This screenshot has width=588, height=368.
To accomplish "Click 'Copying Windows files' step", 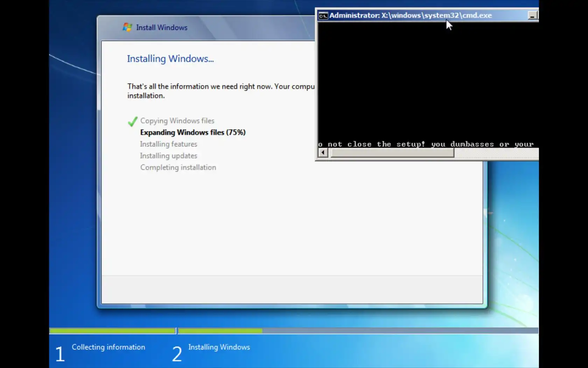I will coord(177,121).
